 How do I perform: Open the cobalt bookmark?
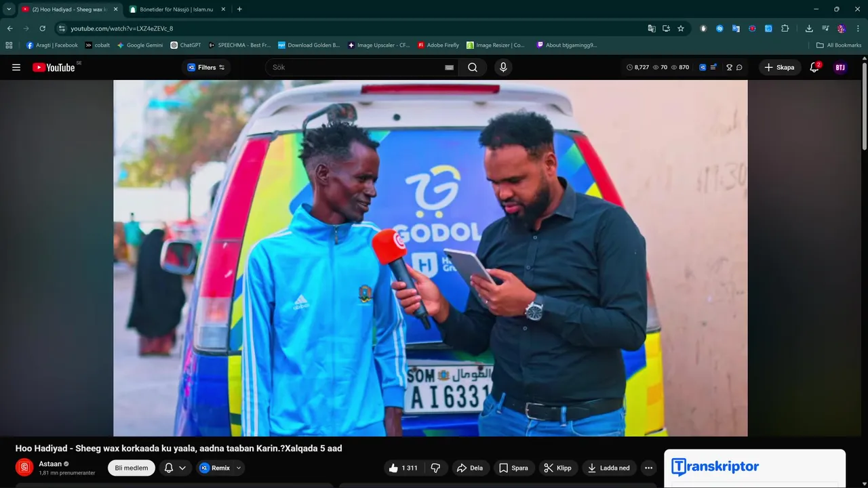pos(98,45)
